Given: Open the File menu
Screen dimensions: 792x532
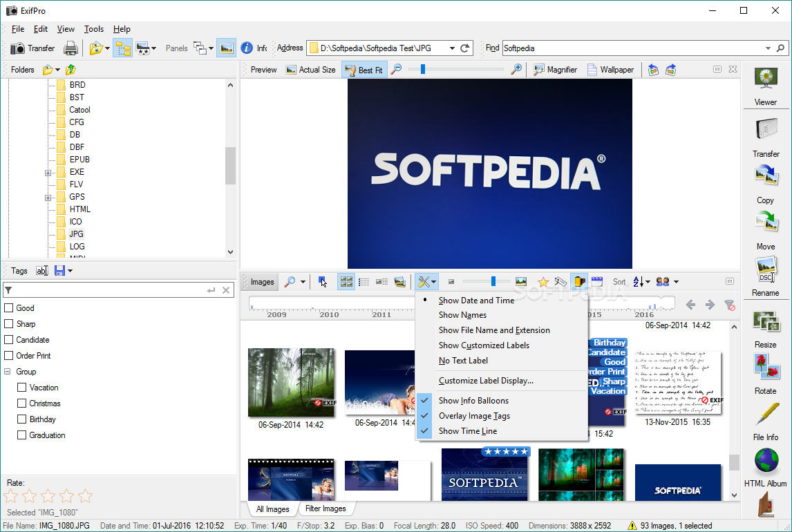Looking at the screenshot, I should tap(18, 29).
